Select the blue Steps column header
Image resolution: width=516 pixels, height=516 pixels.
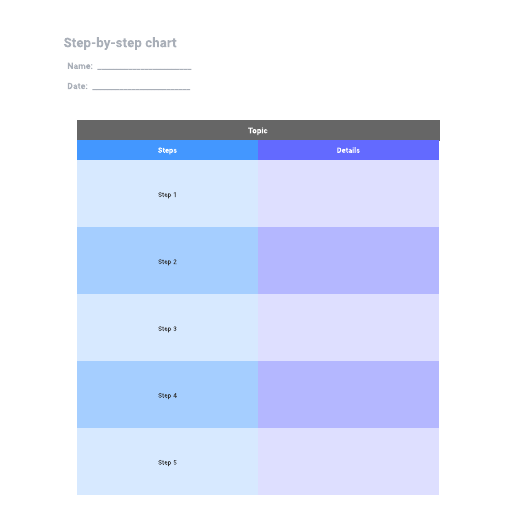point(167,150)
